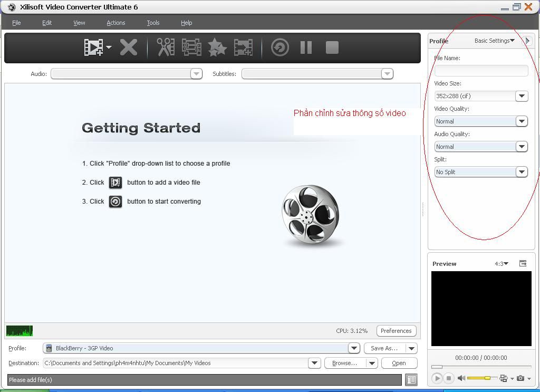Image resolution: width=540 pixels, height=392 pixels.
Task: Expand the Split dropdown
Action: click(x=522, y=172)
